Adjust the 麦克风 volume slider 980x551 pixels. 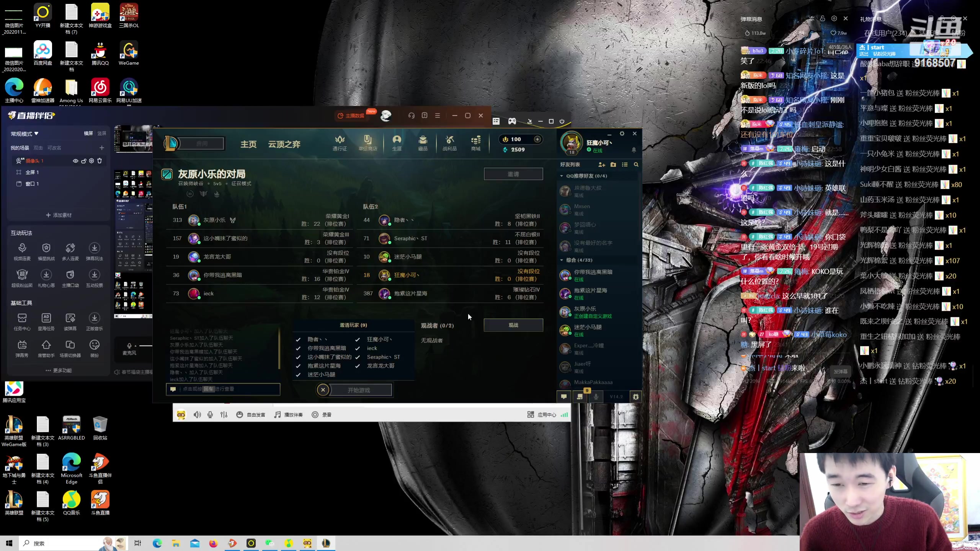pyautogui.click(x=145, y=346)
